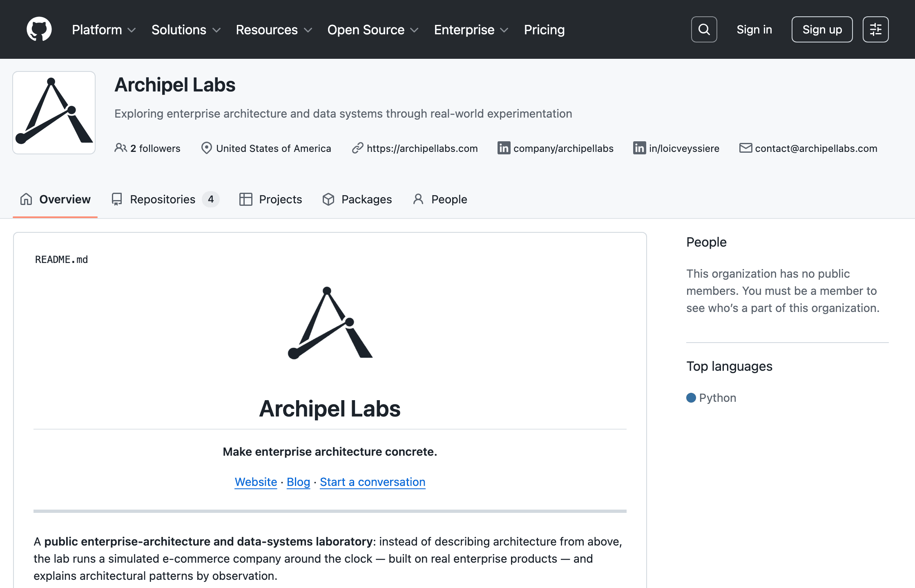Screen dimensions: 915x588
Task: Click the link chain icon beside the website URL
Action: (357, 148)
